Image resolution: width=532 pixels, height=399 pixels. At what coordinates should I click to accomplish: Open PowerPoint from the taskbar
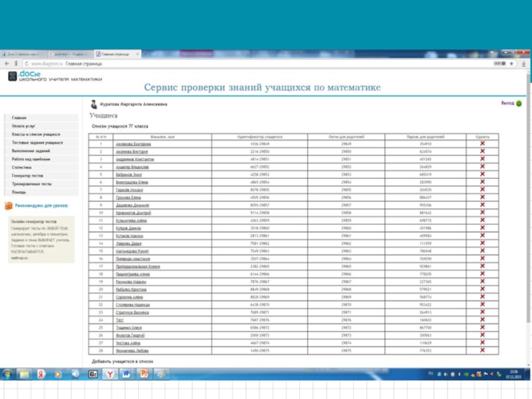144,374
